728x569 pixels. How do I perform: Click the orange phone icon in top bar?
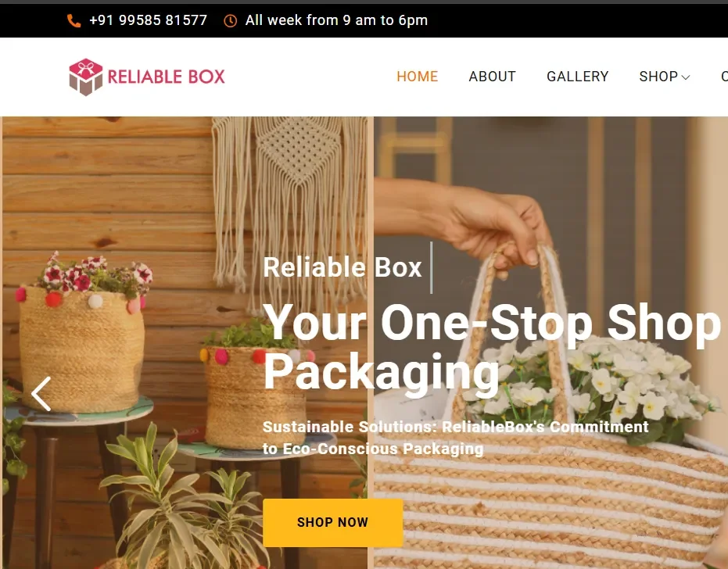pyautogui.click(x=74, y=20)
